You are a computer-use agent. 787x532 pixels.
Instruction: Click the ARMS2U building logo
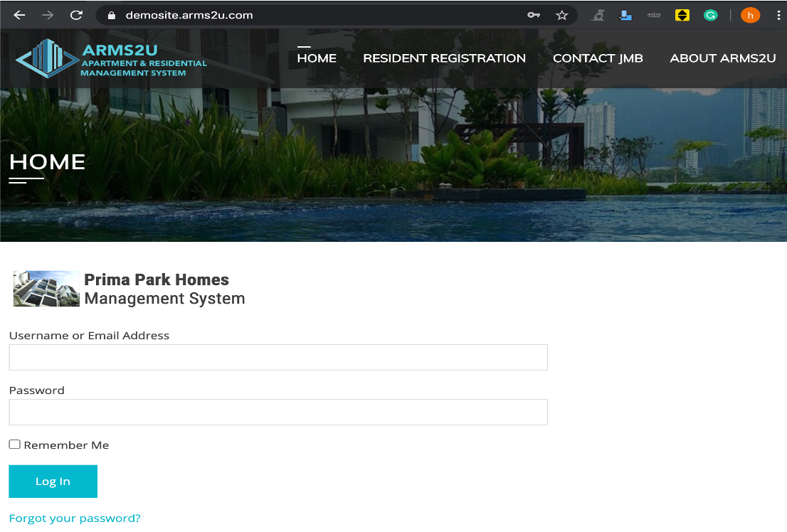coord(47,58)
